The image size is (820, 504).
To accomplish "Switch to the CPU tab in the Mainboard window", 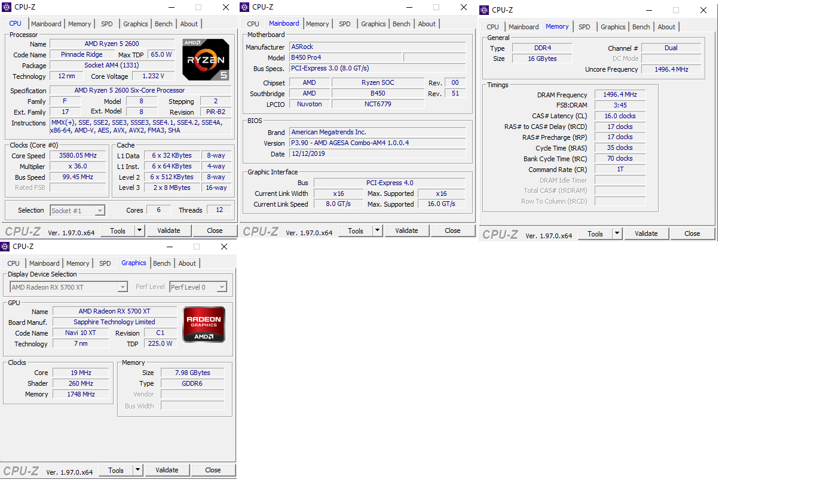I will click(253, 24).
